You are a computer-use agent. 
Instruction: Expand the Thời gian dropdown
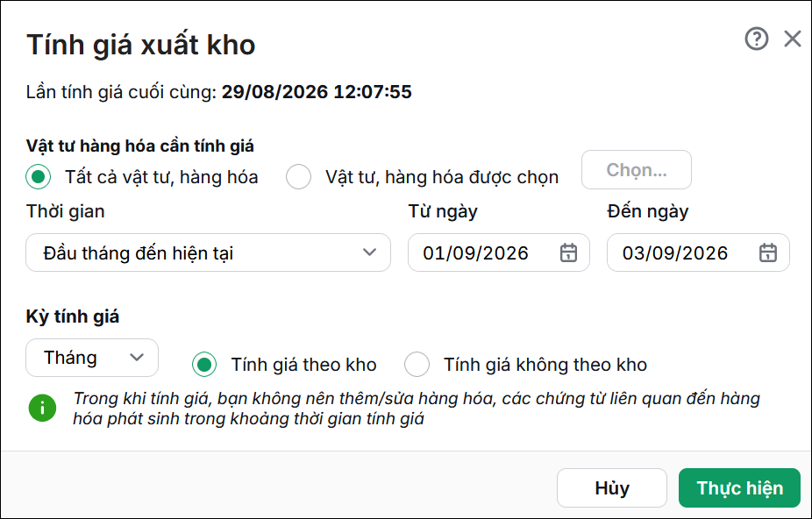(x=208, y=252)
